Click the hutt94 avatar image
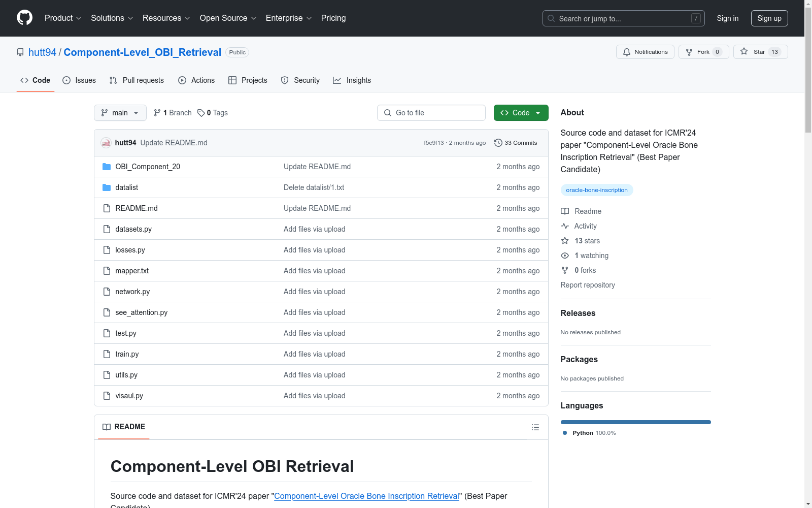 [106, 143]
